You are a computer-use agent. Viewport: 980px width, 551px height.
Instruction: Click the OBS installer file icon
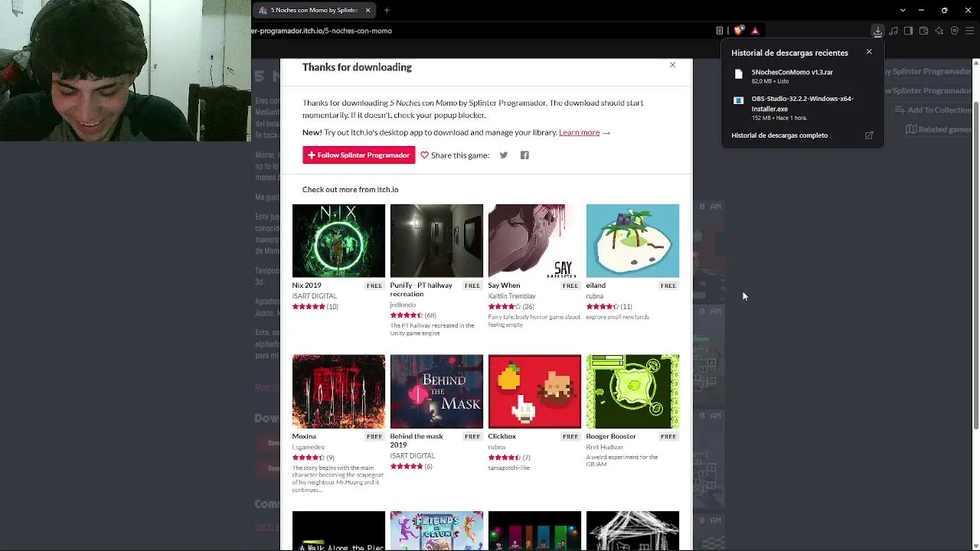(x=738, y=100)
